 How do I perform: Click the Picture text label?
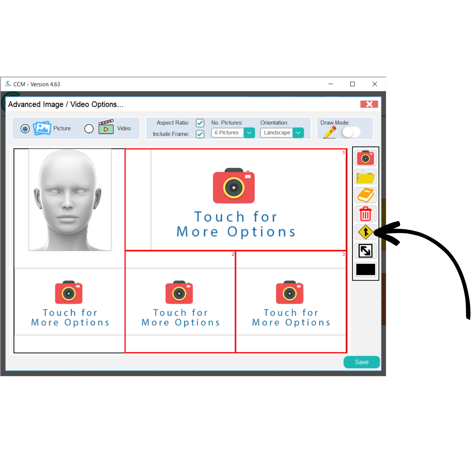tap(62, 128)
